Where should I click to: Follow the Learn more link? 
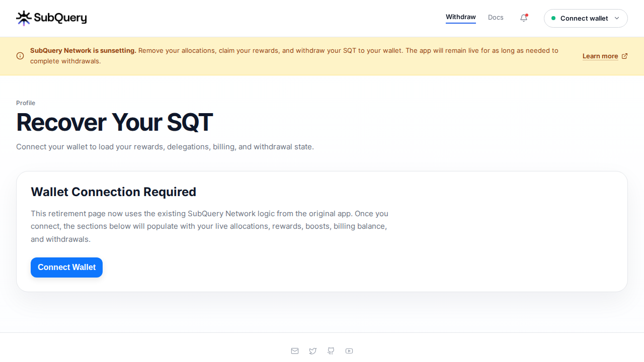[600, 56]
